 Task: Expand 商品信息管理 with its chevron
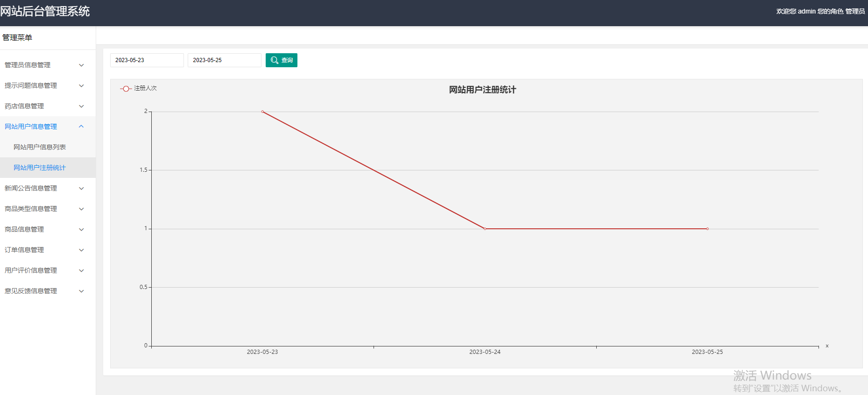tap(81, 229)
